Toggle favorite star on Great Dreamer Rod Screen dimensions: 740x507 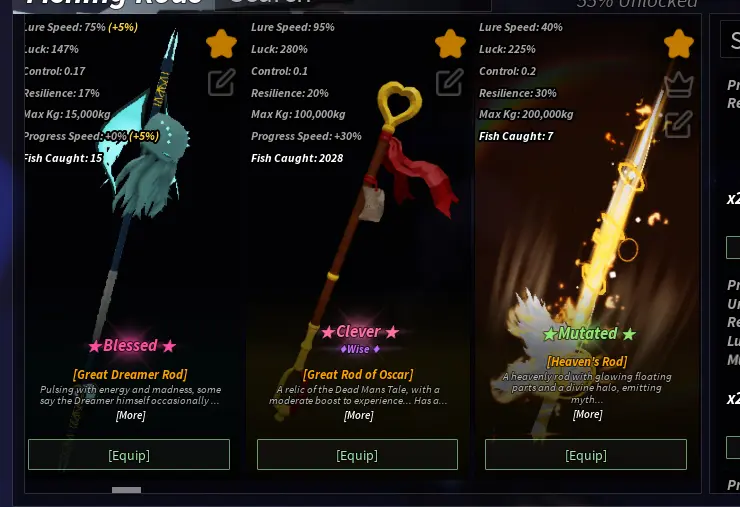pos(221,43)
